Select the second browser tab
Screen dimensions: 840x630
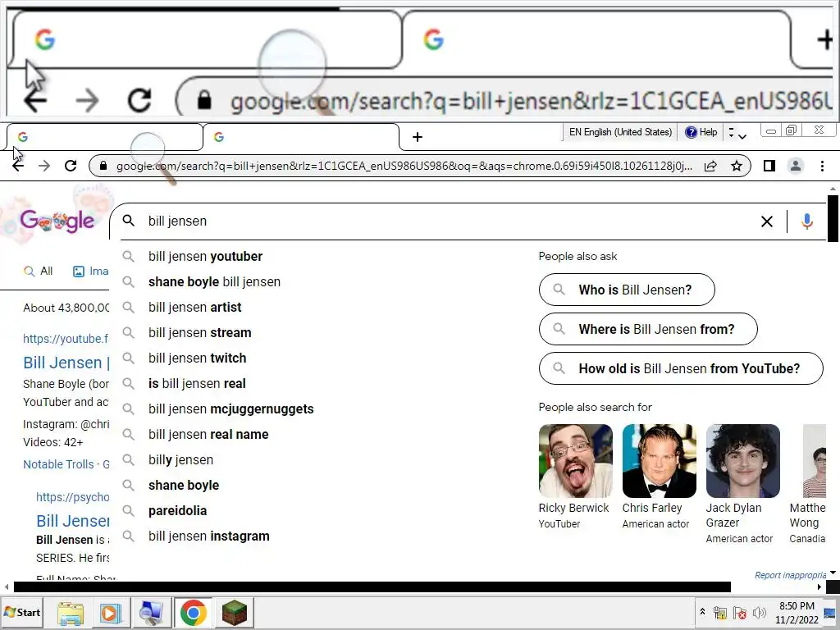301,137
